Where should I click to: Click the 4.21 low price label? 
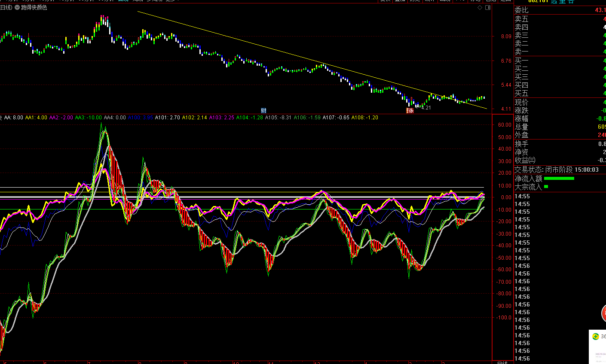[425, 107]
